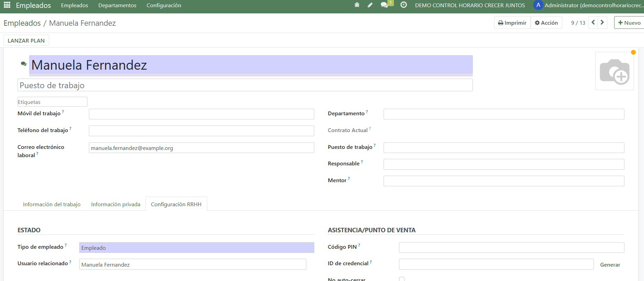The image size is (644, 281).
Task: Open the Departamento selection field
Action: [x=503, y=114]
